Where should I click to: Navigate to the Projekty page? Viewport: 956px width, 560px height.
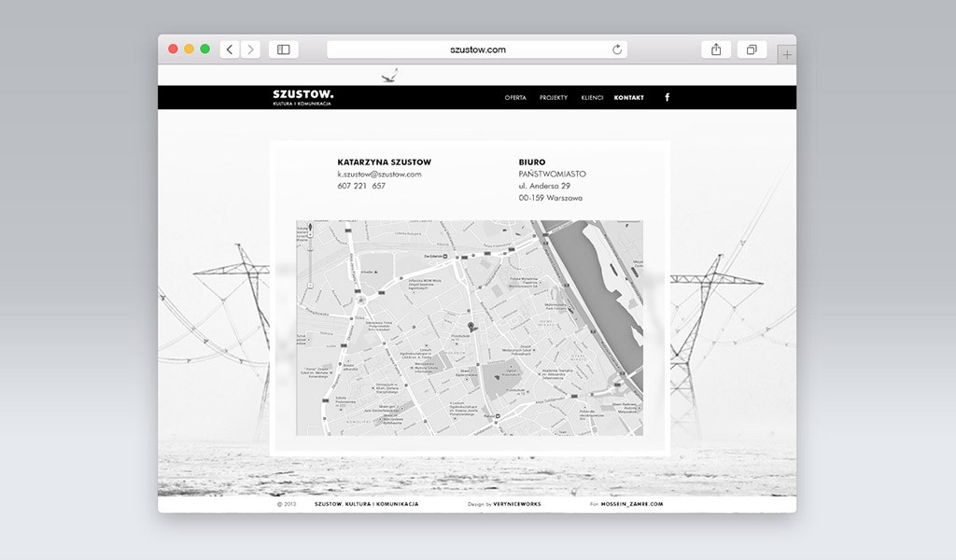click(554, 98)
